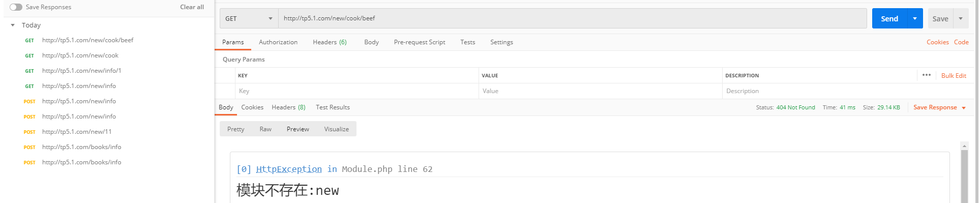Screen dimensions: 980x203
Task: Open the Save Response dropdown arrow
Action: (x=963, y=108)
